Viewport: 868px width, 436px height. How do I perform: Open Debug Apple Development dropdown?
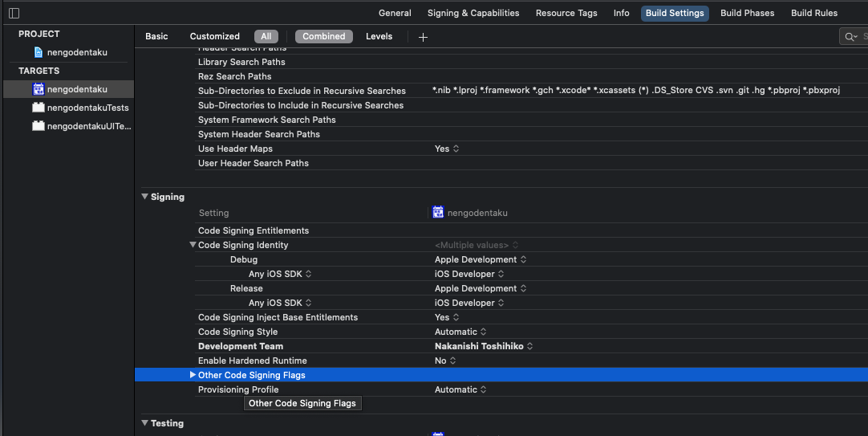481,259
